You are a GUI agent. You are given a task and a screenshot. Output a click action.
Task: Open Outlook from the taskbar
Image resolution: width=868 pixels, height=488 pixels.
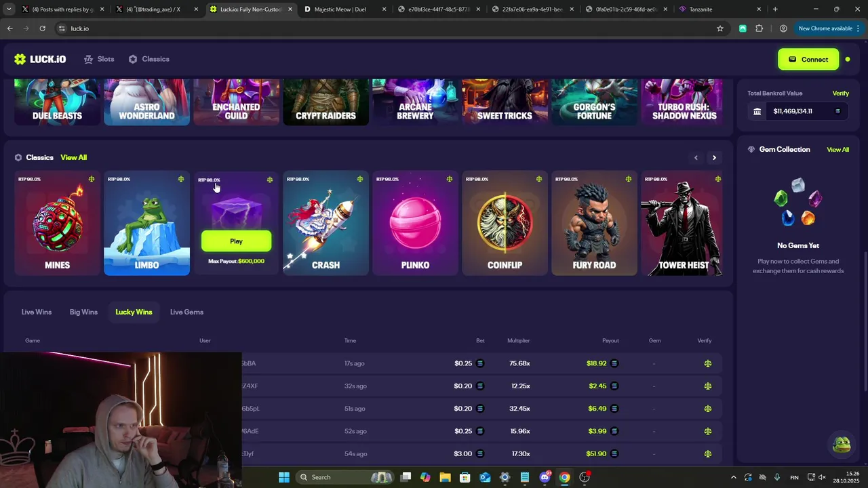click(485, 477)
